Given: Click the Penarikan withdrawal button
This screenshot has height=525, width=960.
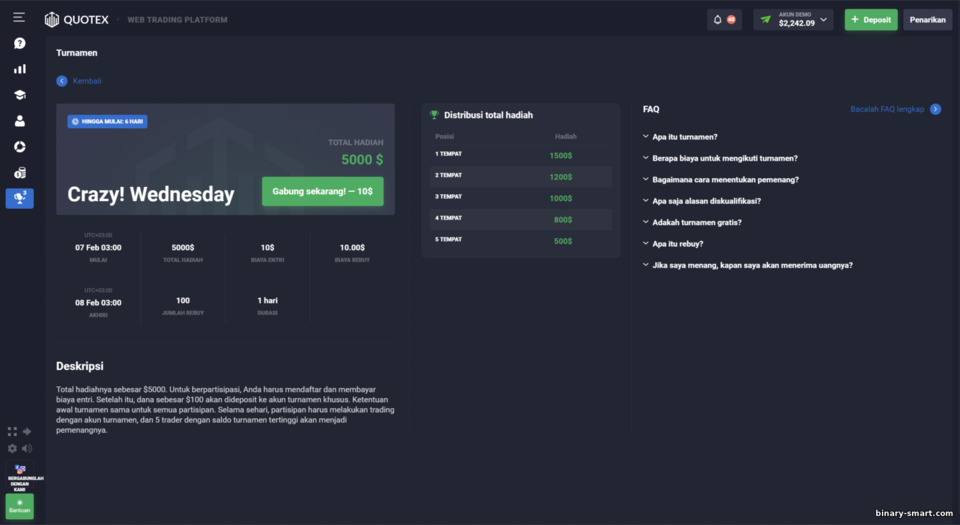Looking at the screenshot, I should tap(927, 20).
